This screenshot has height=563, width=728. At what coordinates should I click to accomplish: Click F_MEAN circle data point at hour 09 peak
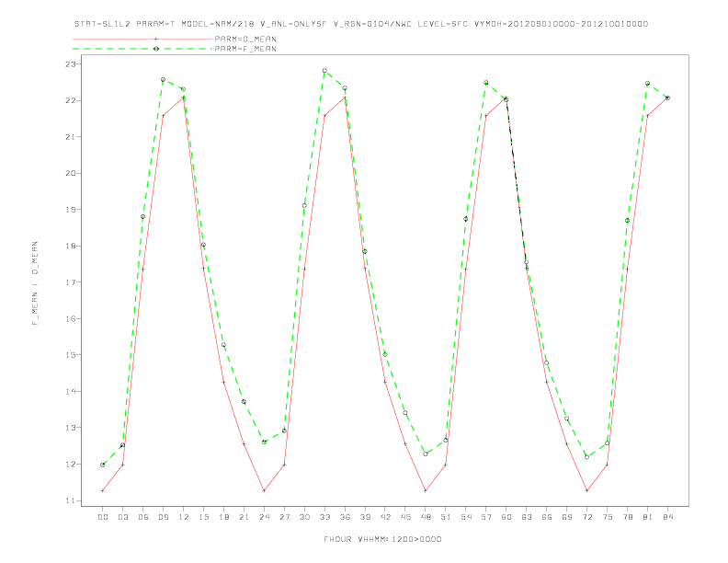coord(163,80)
